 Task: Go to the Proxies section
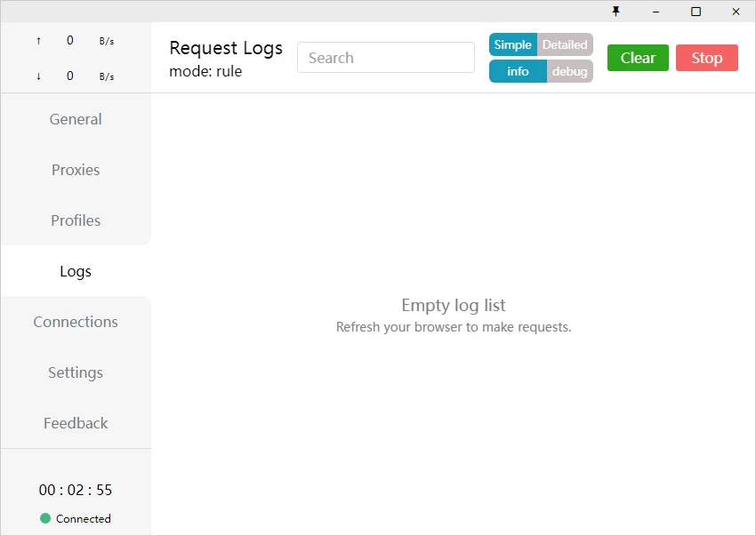(x=76, y=170)
